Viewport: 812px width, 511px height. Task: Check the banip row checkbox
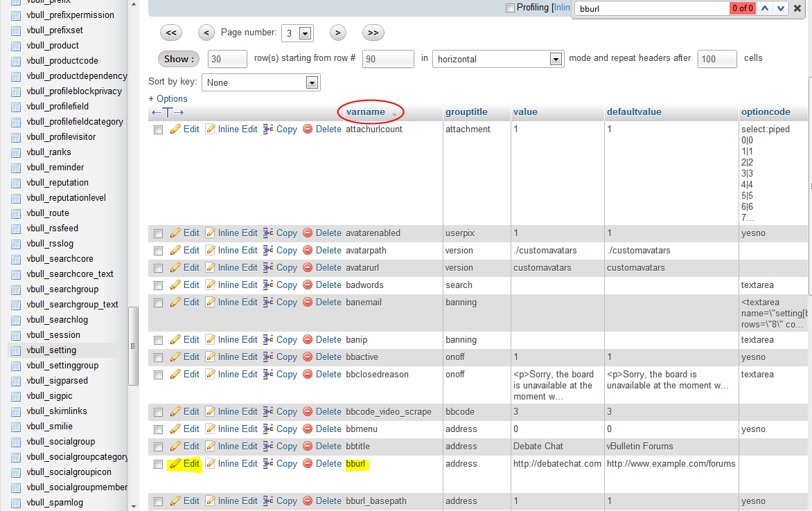click(x=159, y=341)
